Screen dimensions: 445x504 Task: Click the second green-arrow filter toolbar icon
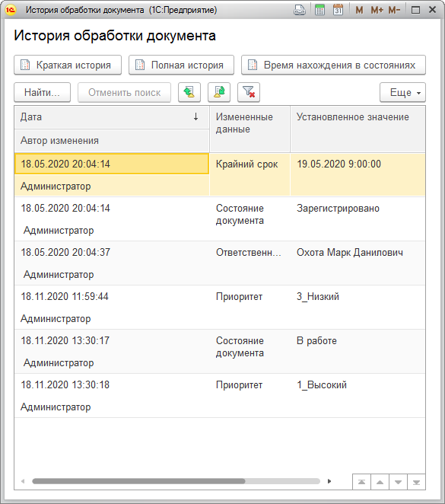click(x=219, y=92)
